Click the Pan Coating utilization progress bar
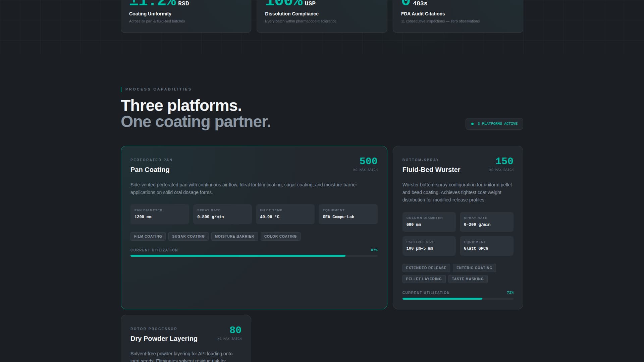The height and width of the screenshot is (362, 644). tap(254, 255)
